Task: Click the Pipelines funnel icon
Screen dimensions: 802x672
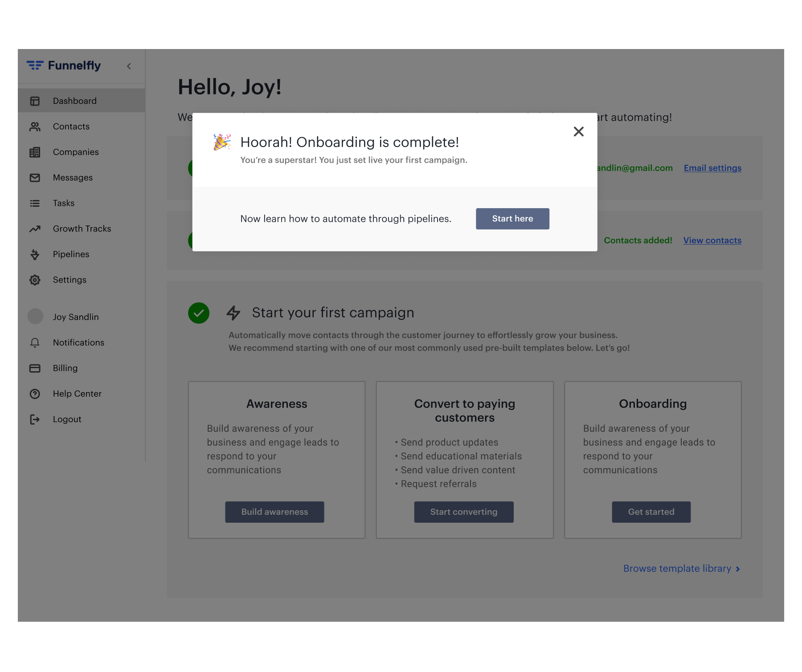Action: click(35, 254)
